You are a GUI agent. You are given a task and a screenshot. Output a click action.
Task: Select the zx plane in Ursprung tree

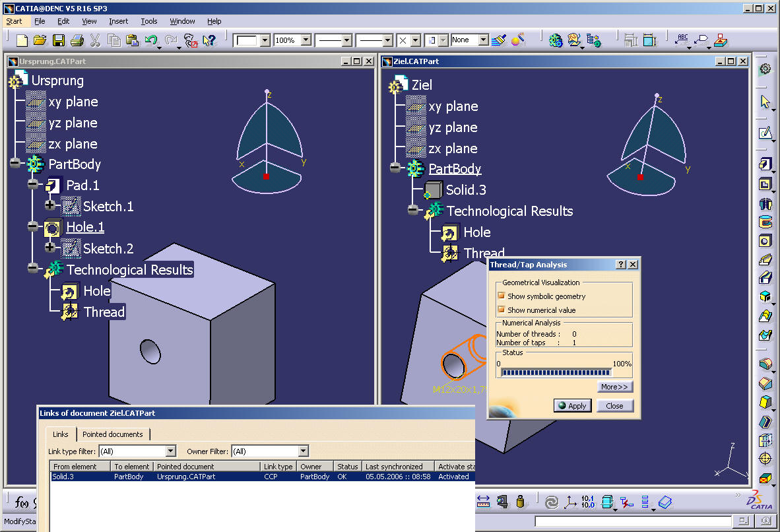tap(73, 145)
